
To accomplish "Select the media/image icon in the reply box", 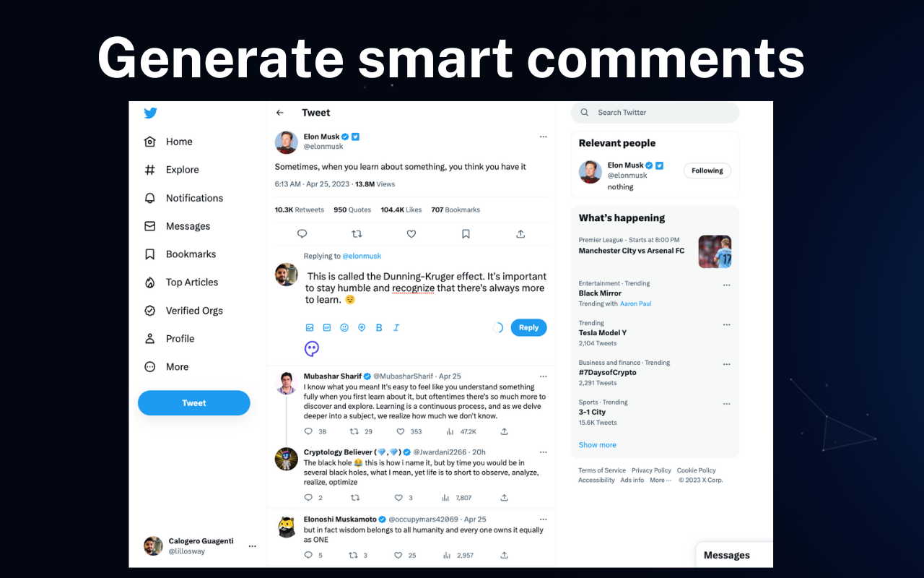I will click(310, 327).
